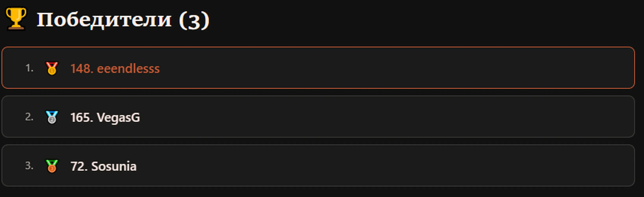Viewport: 644px width, 197px height.
Task: Select the third-place winner row card
Action: click(318, 165)
